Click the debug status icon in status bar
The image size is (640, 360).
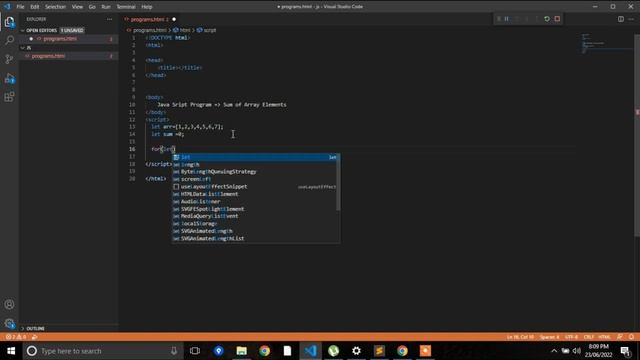tap(35, 337)
